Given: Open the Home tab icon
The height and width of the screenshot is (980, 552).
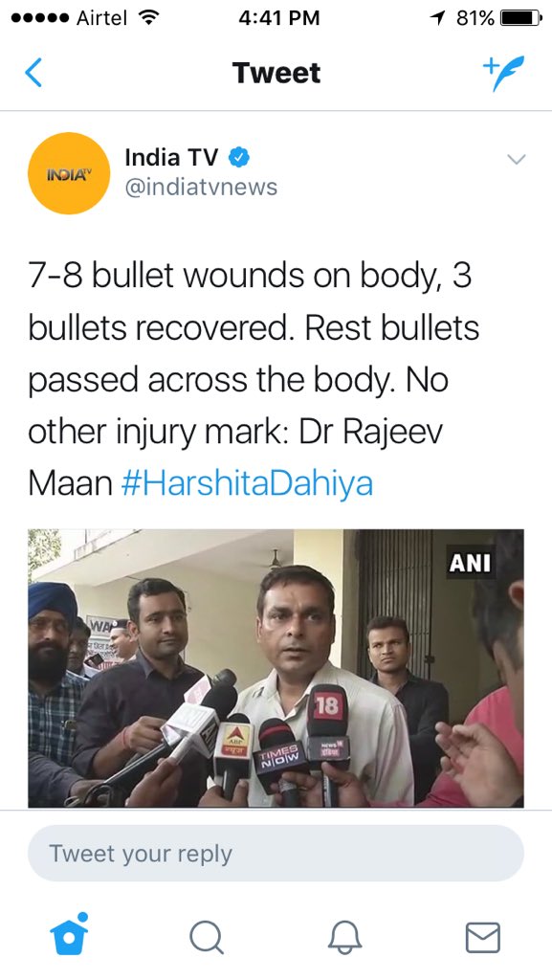Looking at the screenshot, I should 69,934.
